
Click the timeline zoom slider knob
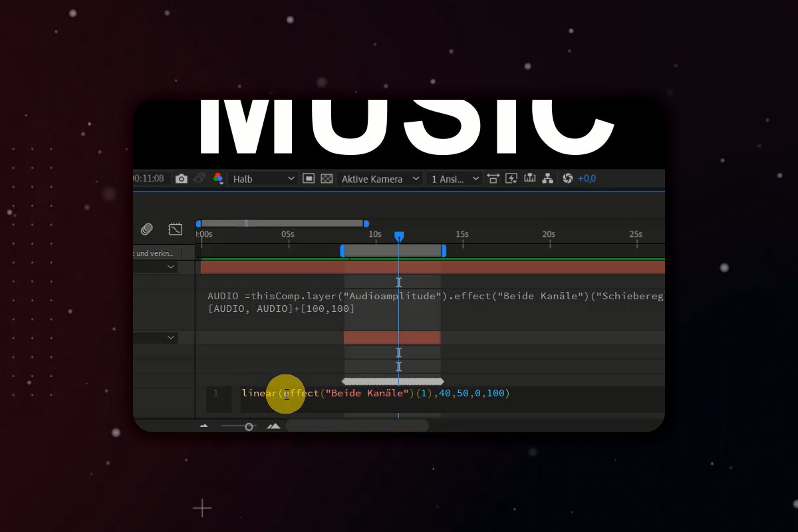point(249,426)
